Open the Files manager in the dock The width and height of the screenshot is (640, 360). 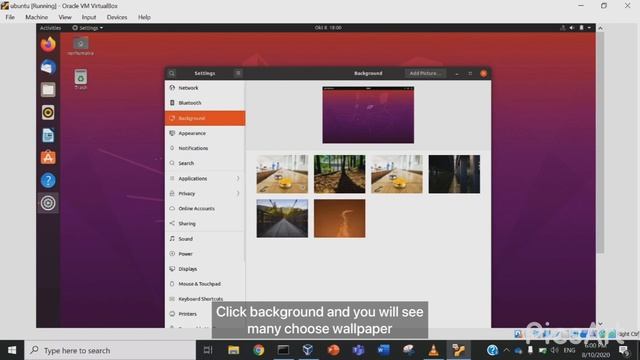[48, 90]
